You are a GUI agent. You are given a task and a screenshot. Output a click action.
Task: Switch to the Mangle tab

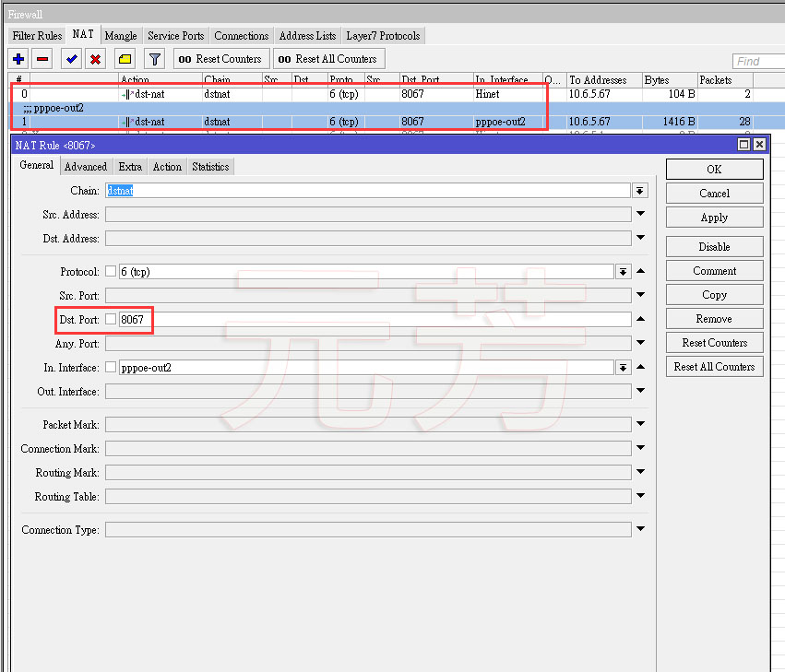click(x=121, y=36)
